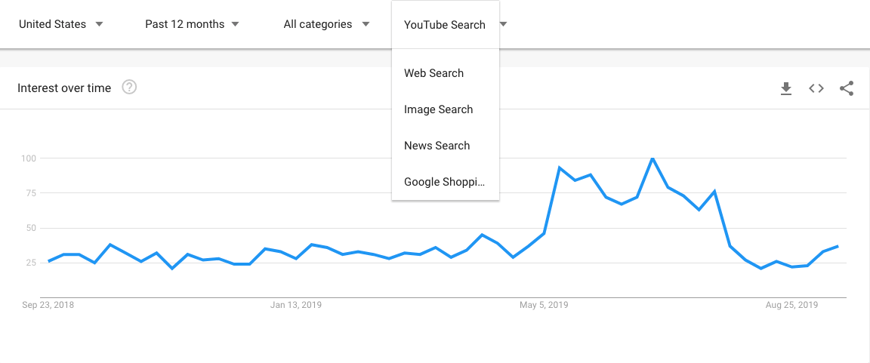Click the May 5, 2019 axis label
Image resolution: width=870 pixels, height=363 pixels.
[x=544, y=305]
